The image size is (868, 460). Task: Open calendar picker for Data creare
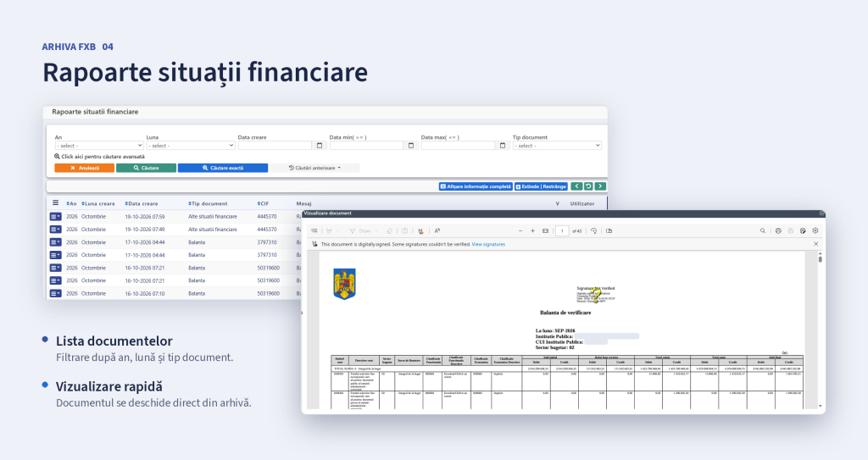[320, 146]
